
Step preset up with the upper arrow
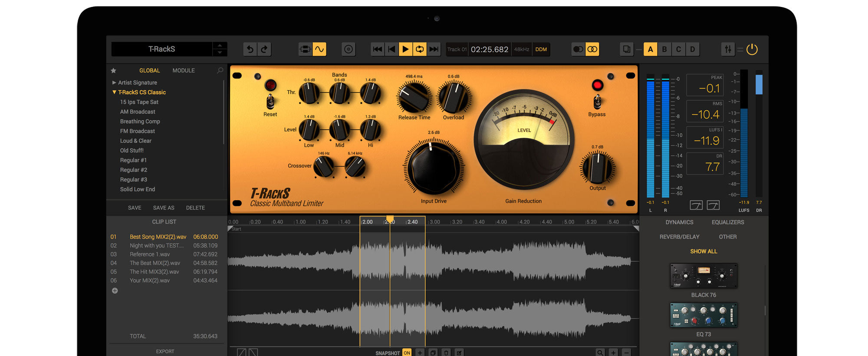tap(220, 45)
